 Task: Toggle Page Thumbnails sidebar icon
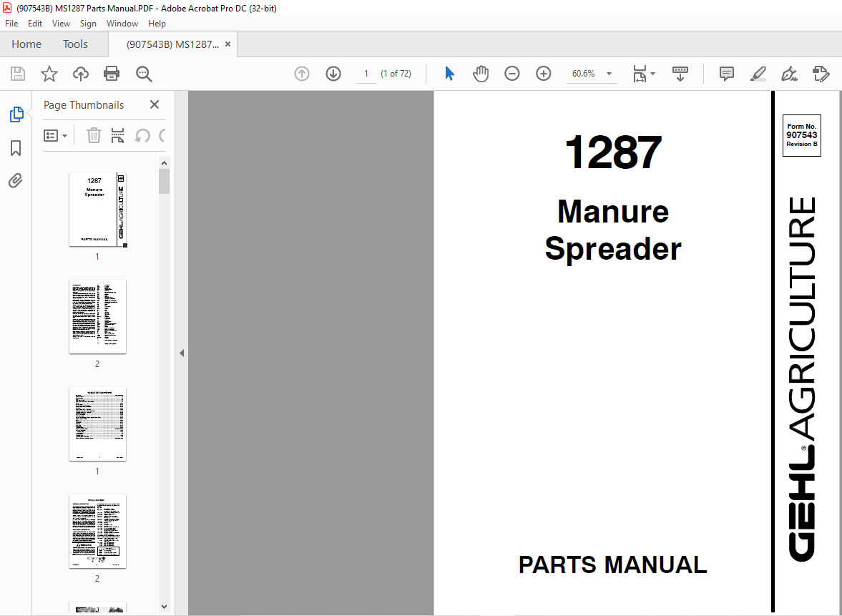[16, 114]
